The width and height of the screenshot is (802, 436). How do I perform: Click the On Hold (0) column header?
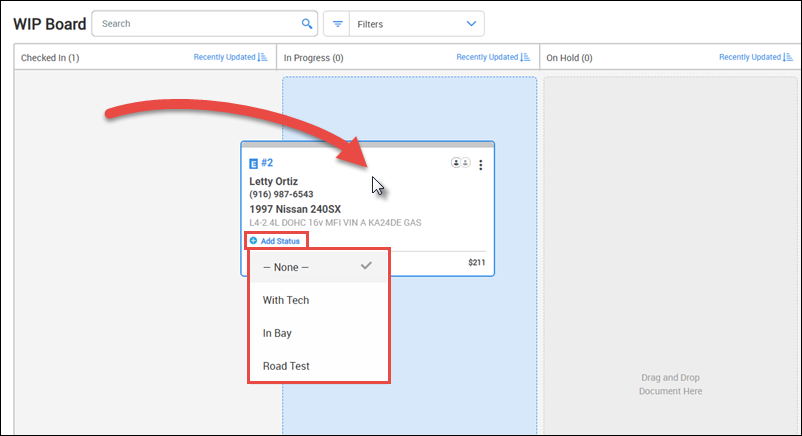(569, 58)
